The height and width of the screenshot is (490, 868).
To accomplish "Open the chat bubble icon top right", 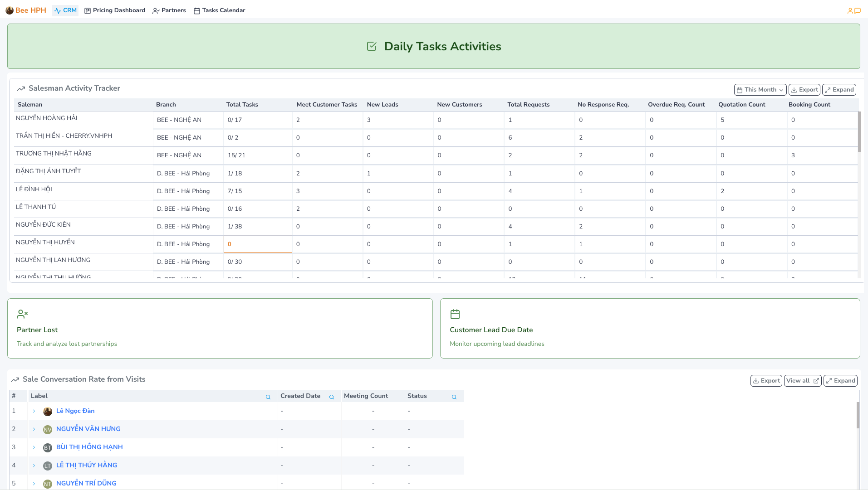I will (x=858, y=10).
